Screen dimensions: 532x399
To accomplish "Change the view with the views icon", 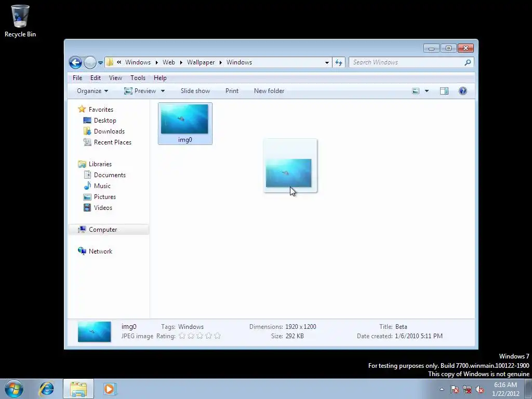I will 416,91.
